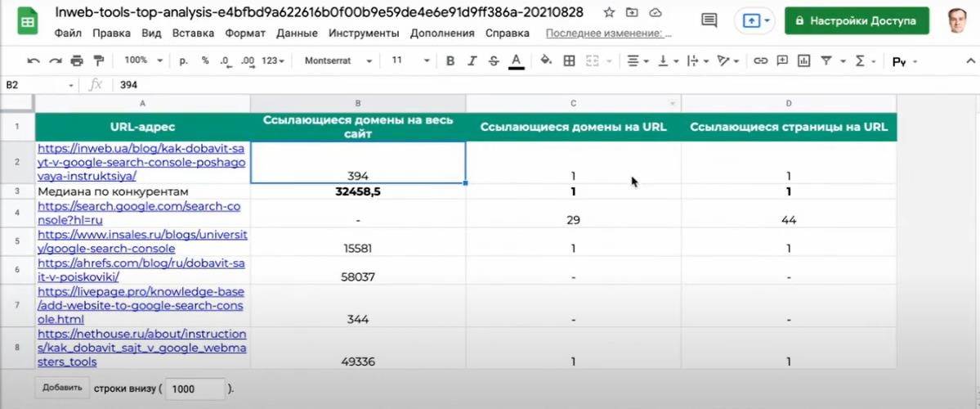The width and height of the screenshot is (980, 409).
Task: Open text wrapping dropdown
Action: [697, 61]
